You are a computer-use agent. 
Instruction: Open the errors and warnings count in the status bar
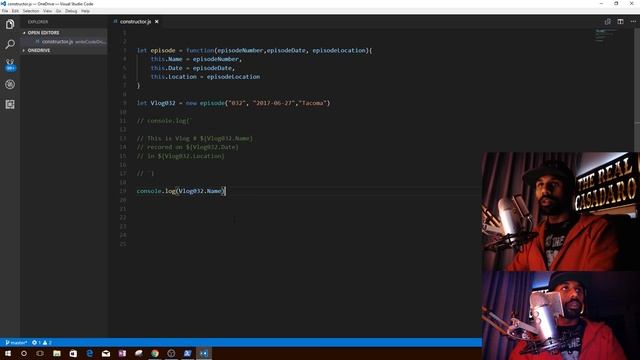click(42, 342)
